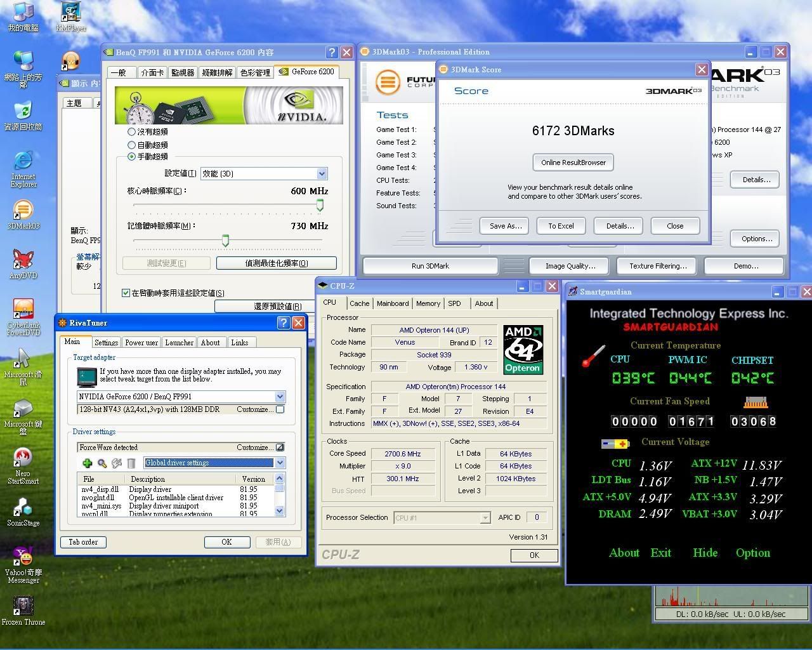812x650 pixels.
Task: Switch to GeForce 6200 tab
Action: pyautogui.click(x=307, y=72)
